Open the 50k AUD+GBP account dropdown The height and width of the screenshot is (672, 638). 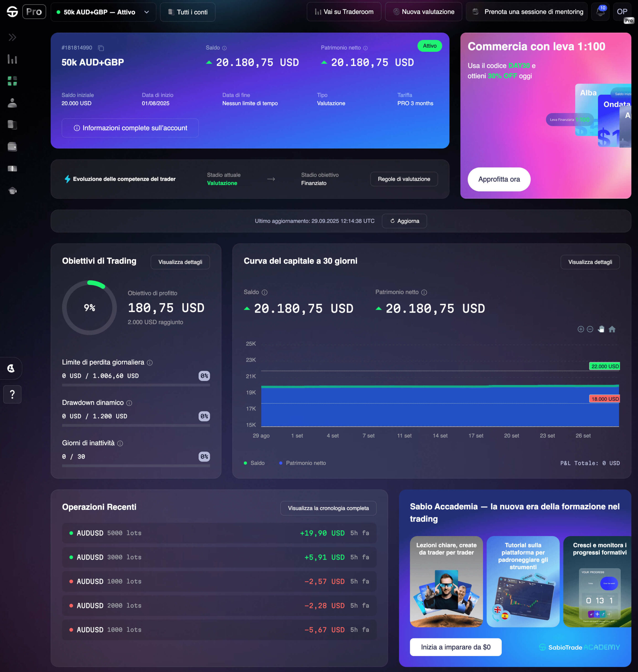click(x=103, y=12)
